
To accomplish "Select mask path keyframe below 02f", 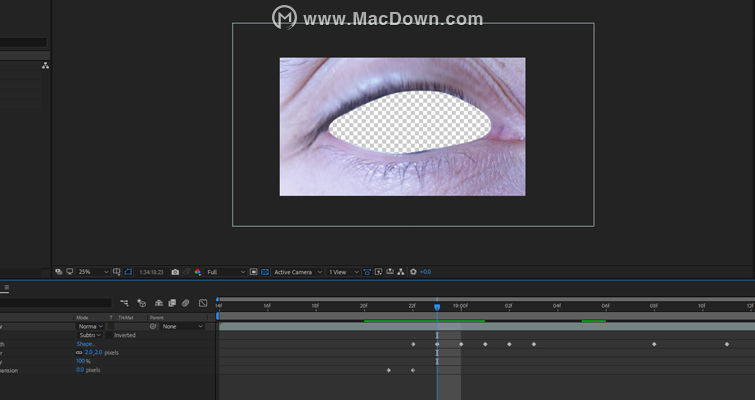I will pyautogui.click(x=509, y=344).
